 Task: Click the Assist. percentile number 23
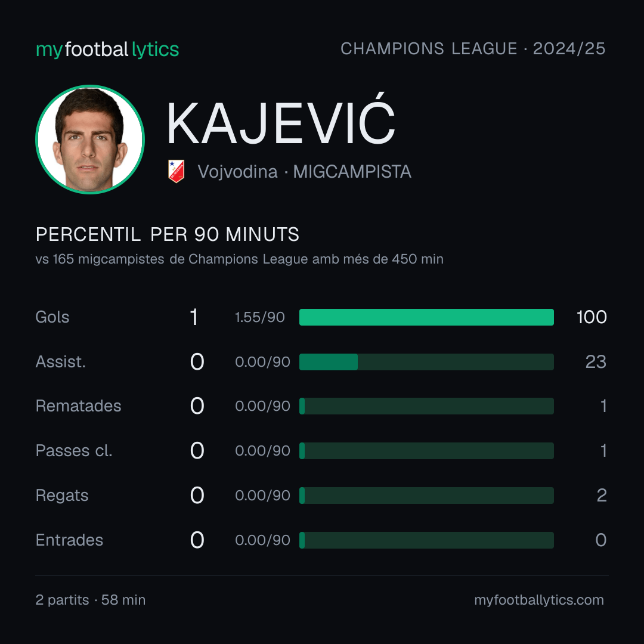tap(596, 362)
